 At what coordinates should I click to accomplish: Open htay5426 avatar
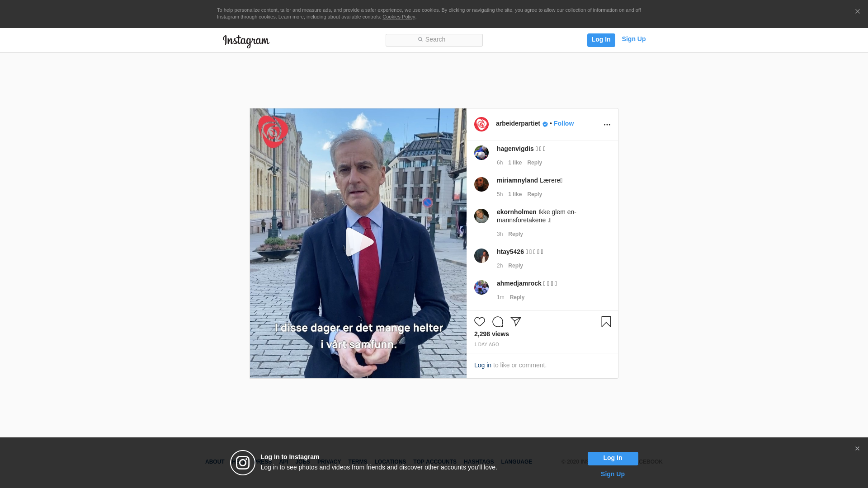[481, 256]
